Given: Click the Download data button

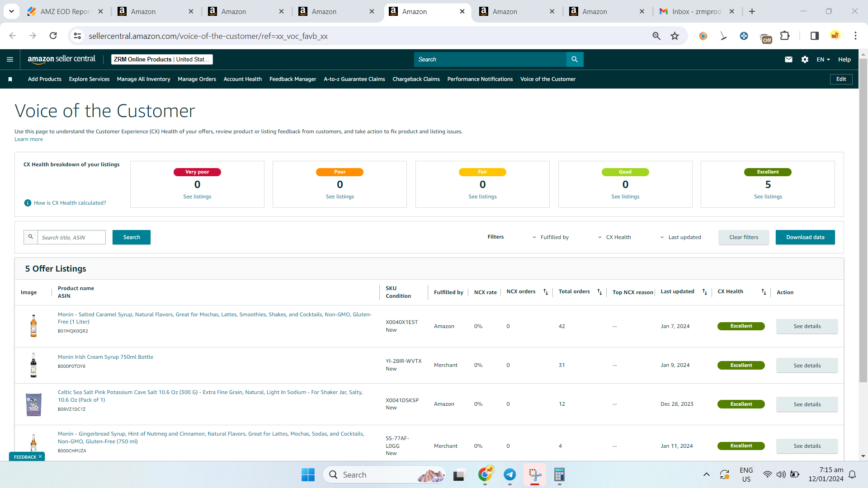Looking at the screenshot, I should coord(805,237).
